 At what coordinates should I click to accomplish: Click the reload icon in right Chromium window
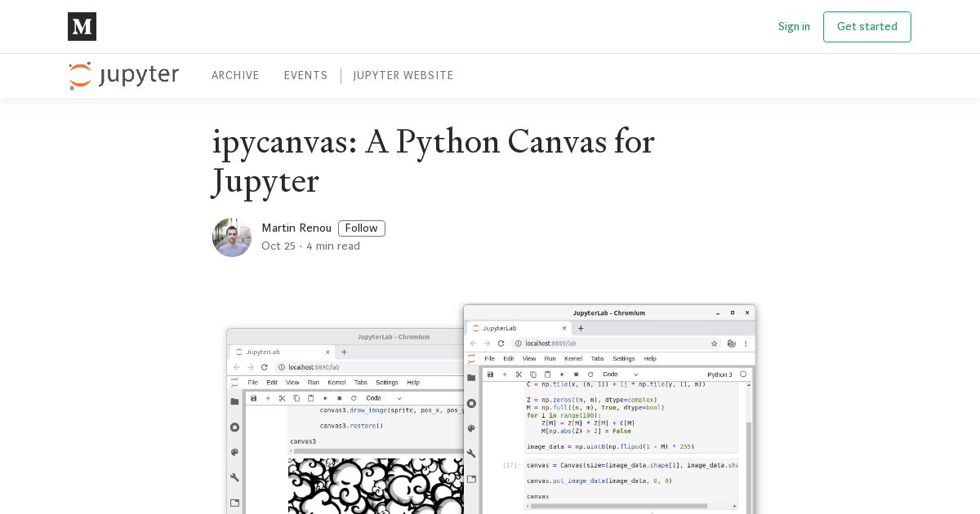point(501,343)
